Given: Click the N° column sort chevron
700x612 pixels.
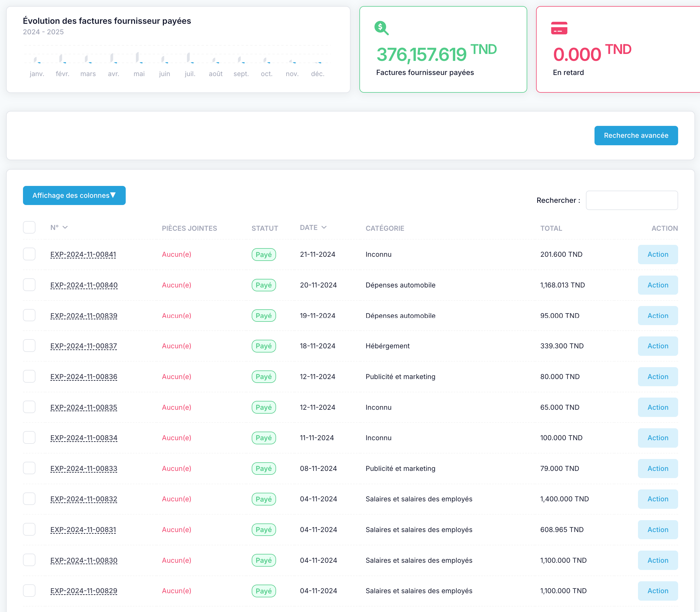Looking at the screenshot, I should pos(65,227).
